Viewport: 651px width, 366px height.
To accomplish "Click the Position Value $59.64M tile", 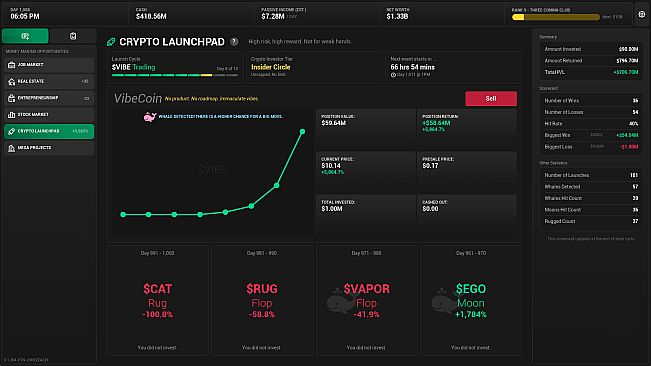I will 366,129.
